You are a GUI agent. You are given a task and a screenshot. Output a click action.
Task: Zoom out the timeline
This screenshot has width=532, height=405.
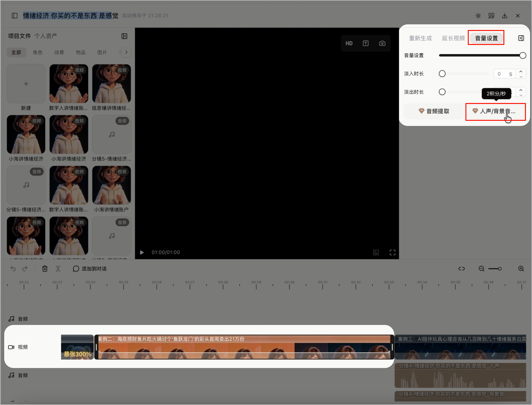point(481,269)
